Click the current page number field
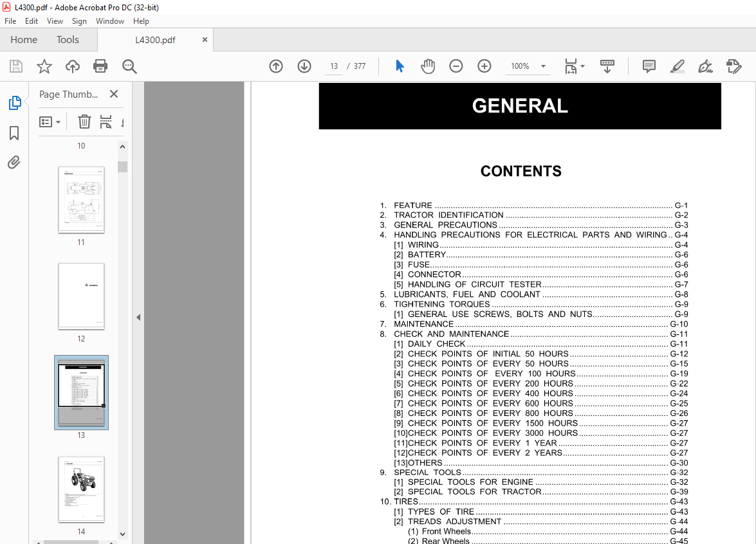 click(334, 66)
